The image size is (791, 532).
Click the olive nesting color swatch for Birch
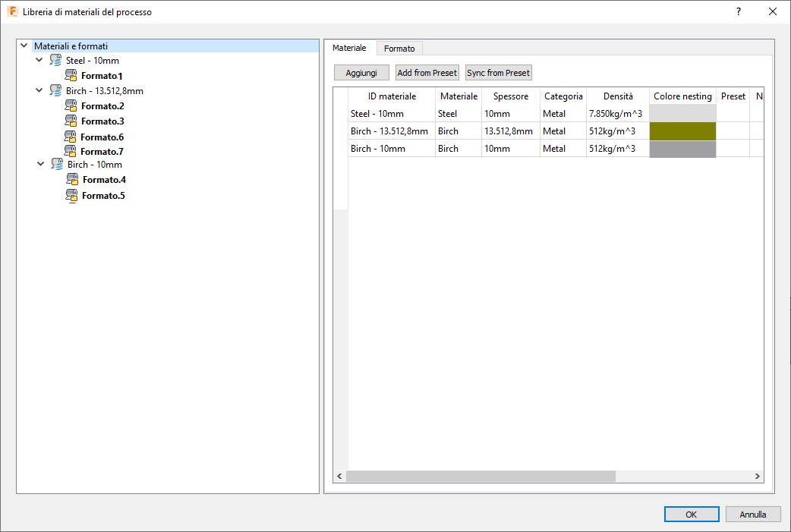[682, 131]
